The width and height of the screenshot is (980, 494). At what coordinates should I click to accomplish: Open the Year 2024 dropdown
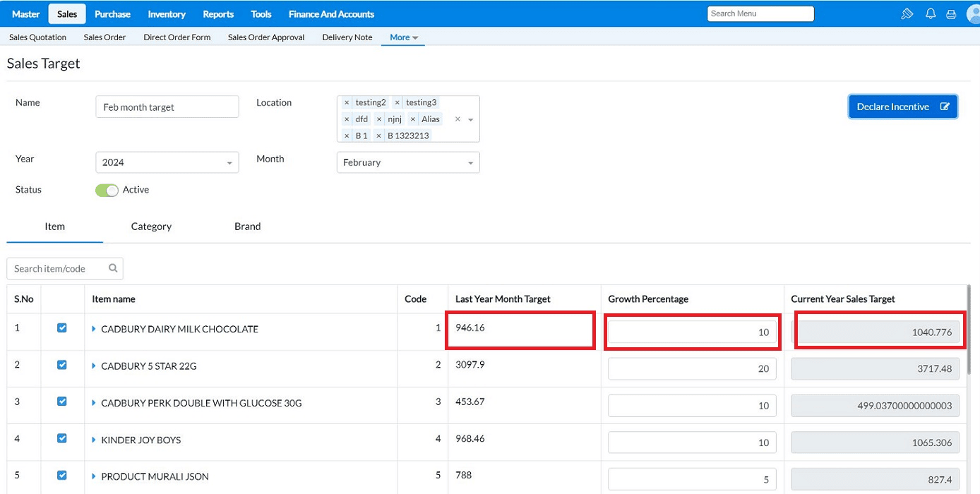(x=167, y=162)
